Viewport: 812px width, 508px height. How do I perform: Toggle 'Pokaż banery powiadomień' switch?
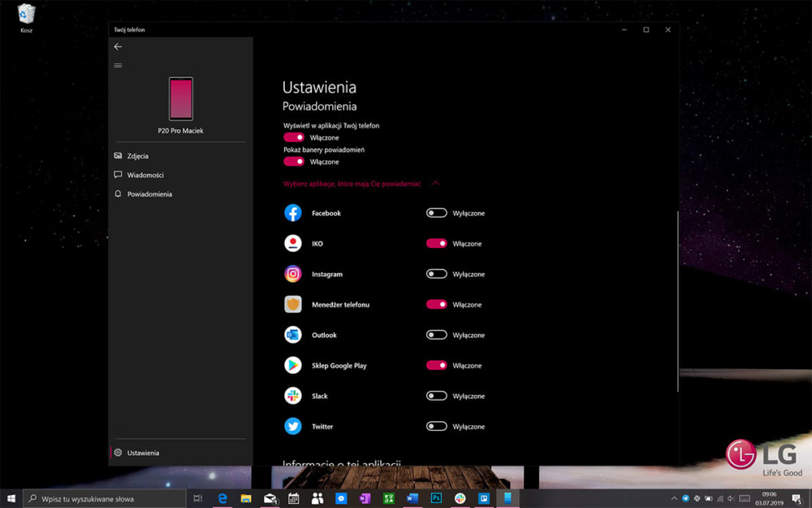tap(294, 162)
